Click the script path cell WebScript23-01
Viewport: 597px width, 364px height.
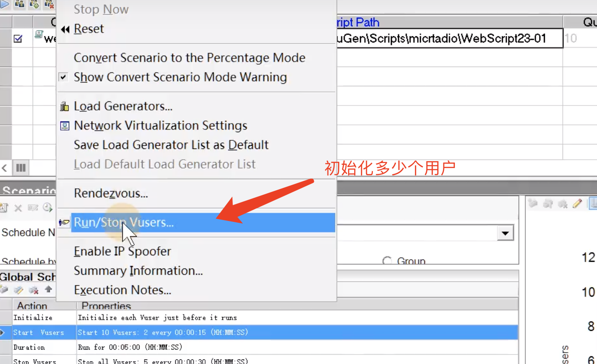pyautogui.click(x=449, y=38)
